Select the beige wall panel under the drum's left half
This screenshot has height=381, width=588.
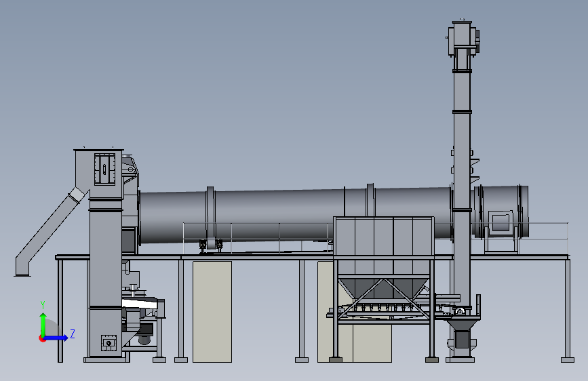pyautogui.click(x=212, y=312)
